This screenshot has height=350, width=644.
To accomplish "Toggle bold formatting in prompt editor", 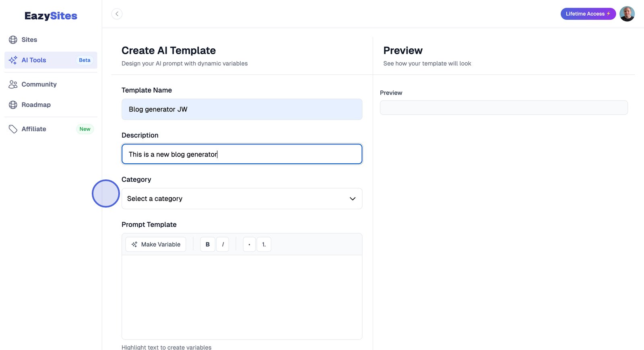I will pyautogui.click(x=208, y=245).
